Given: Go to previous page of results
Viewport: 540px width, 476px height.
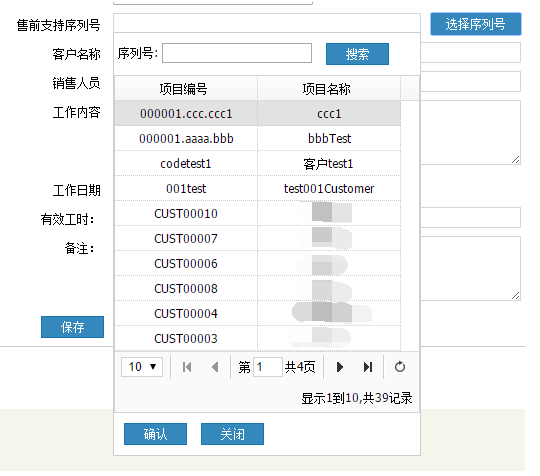Looking at the screenshot, I should [215, 367].
